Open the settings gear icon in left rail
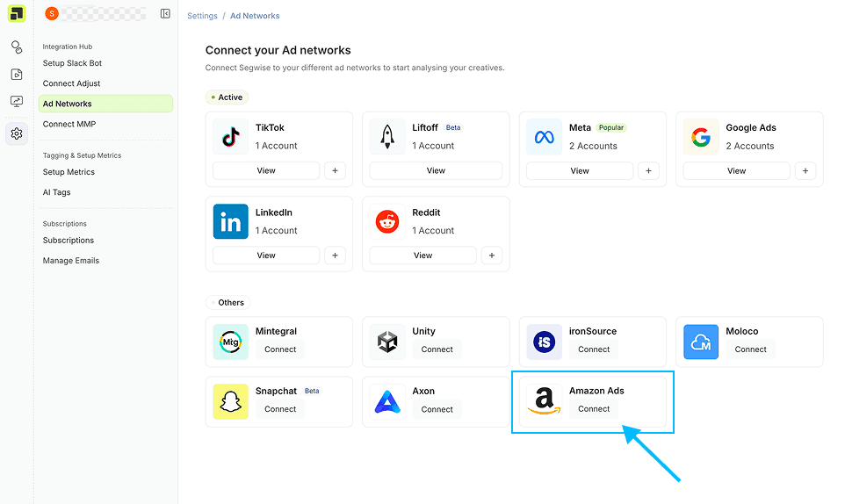The height and width of the screenshot is (504, 845). point(17,133)
